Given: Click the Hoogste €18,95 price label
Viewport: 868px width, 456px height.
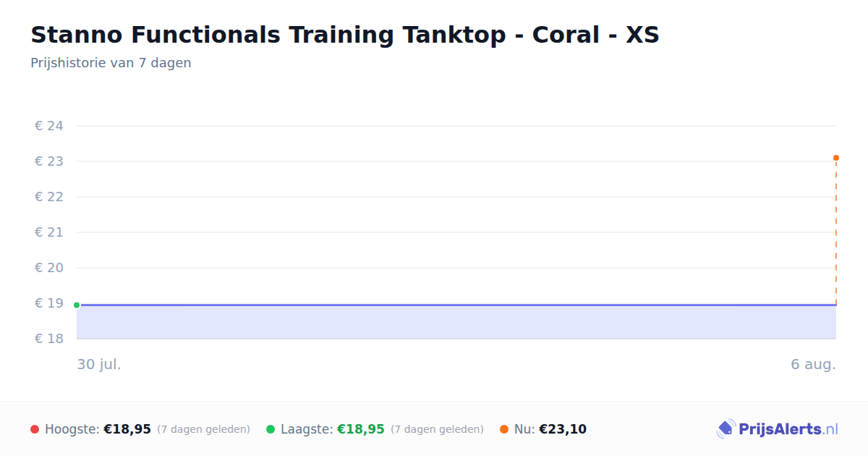Looking at the screenshot, I should (127, 429).
